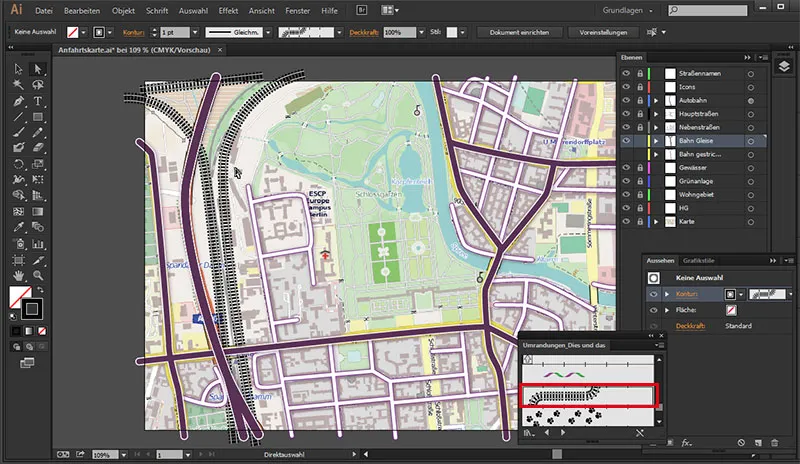800x464 pixels.
Task: Click the Fläche swatch in Aussehen panel
Action: coord(731,310)
